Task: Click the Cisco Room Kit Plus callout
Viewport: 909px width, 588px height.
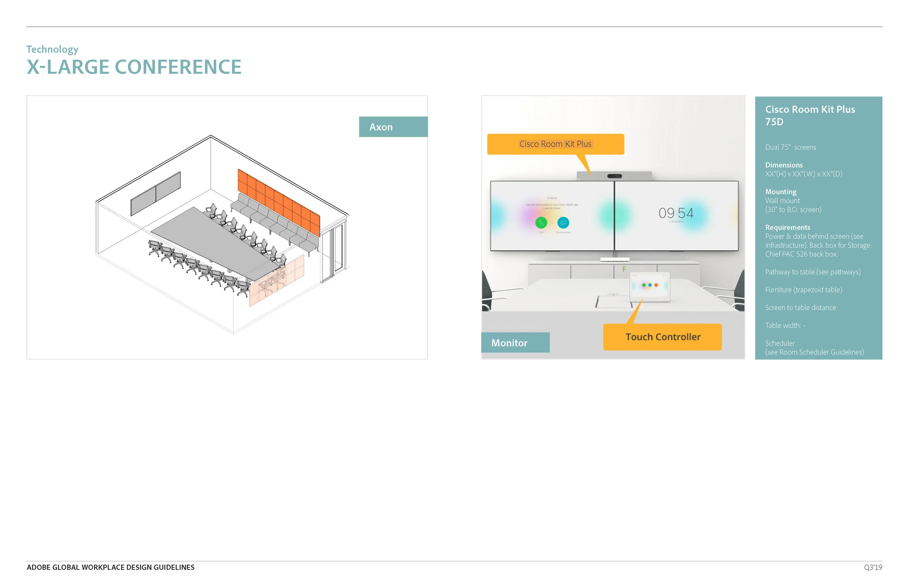Action: 555,144
